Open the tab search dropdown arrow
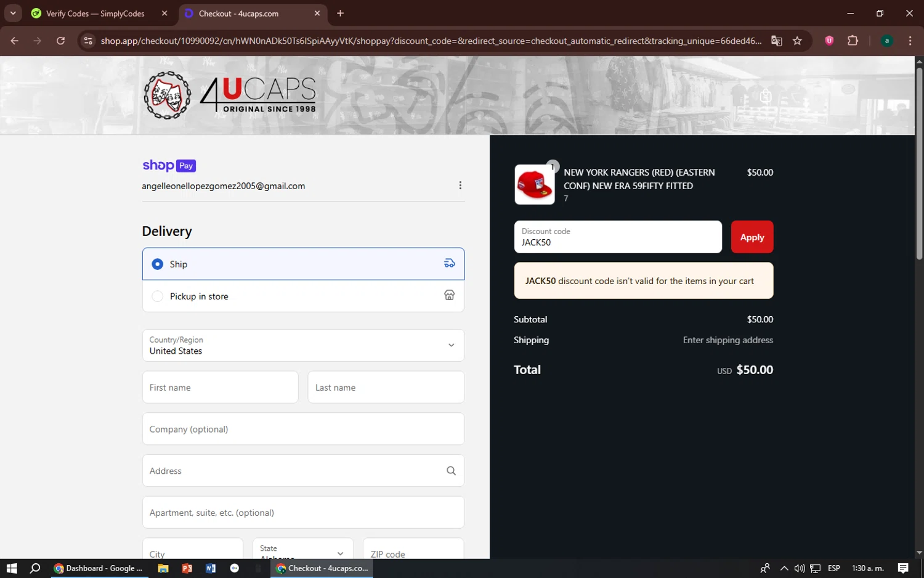The image size is (924, 578). click(x=13, y=13)
